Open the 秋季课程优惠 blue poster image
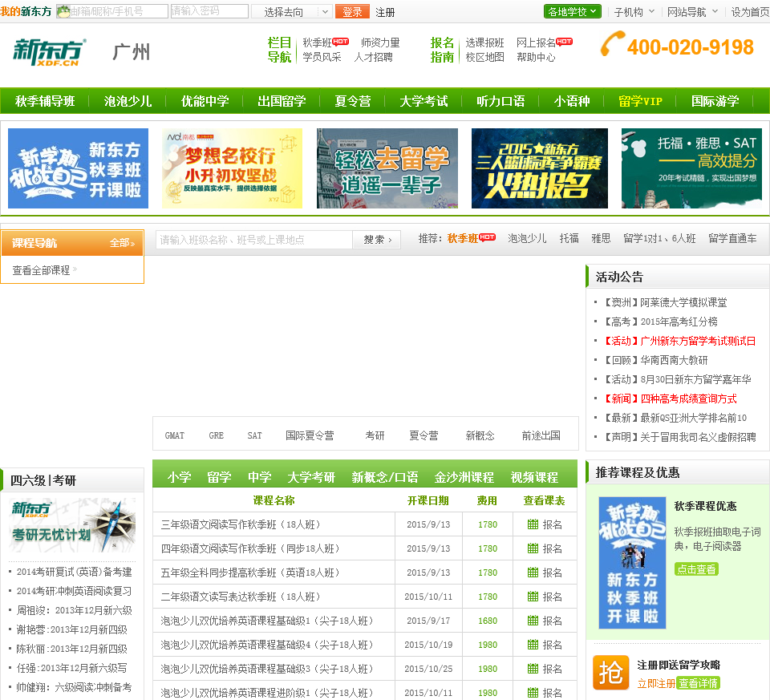 pyautogui.click(x=632, y=563)
